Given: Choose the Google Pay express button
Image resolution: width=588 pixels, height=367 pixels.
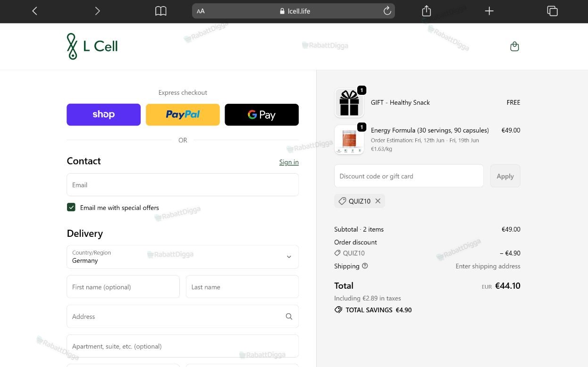Looking at the screenshot, I should click(x=261, y=115).
